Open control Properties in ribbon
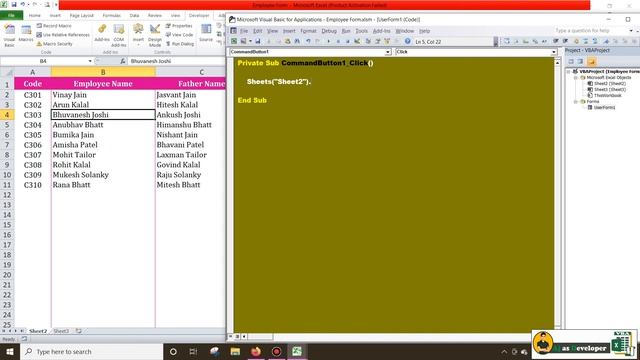 point(179,26)
